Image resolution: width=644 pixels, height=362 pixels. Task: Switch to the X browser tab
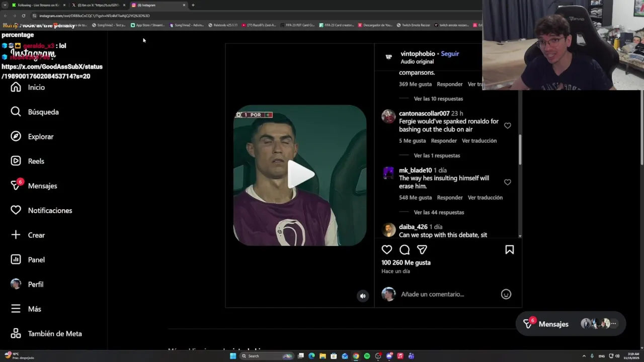(98, 5)
